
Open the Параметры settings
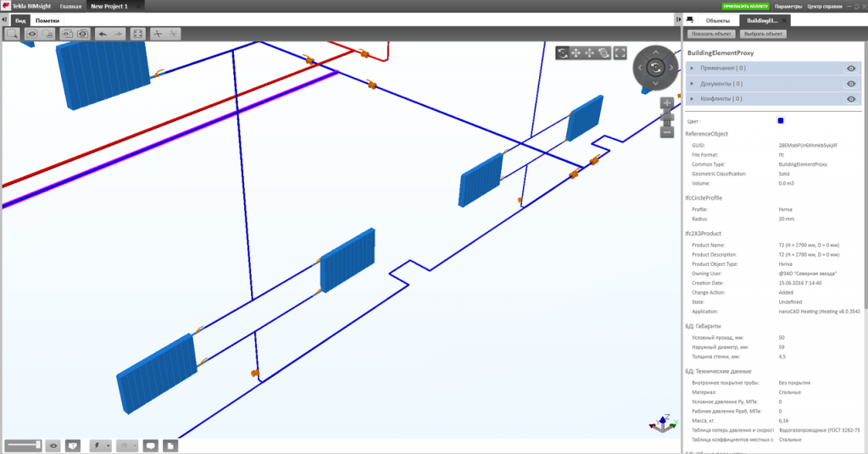click(787, 7)
